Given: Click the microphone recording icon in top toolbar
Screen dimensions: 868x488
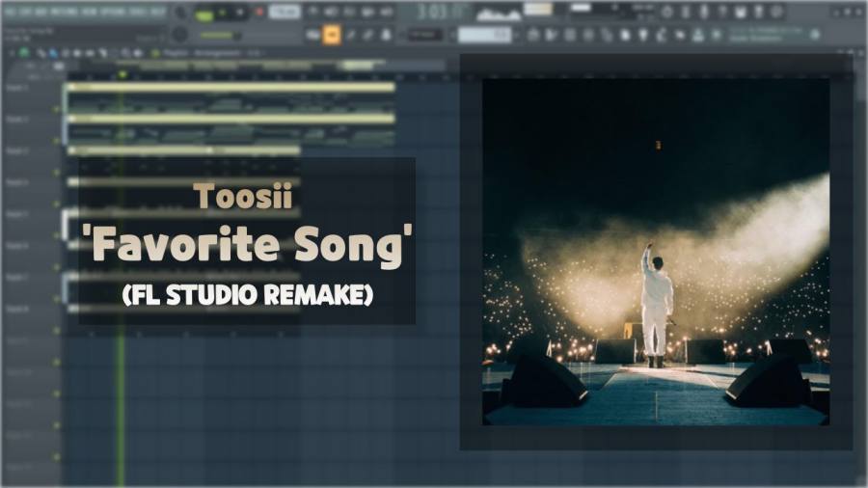Looking at the screenshot, I should 704,12.
